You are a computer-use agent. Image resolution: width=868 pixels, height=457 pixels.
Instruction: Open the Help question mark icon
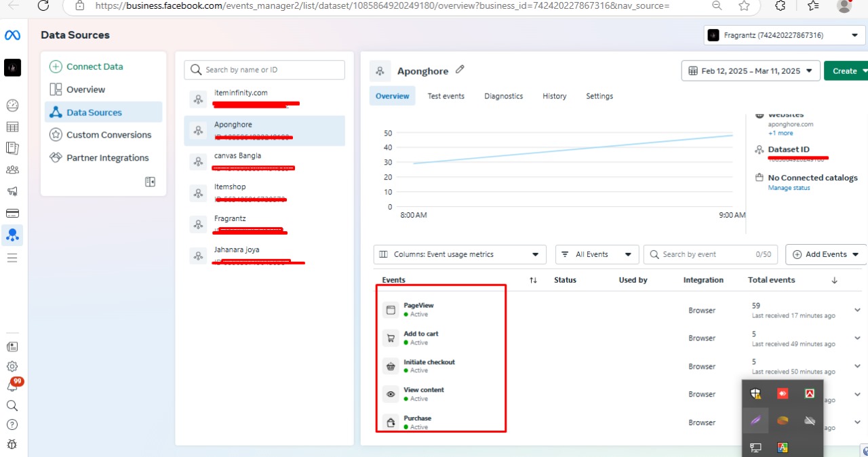pos(12,425)
